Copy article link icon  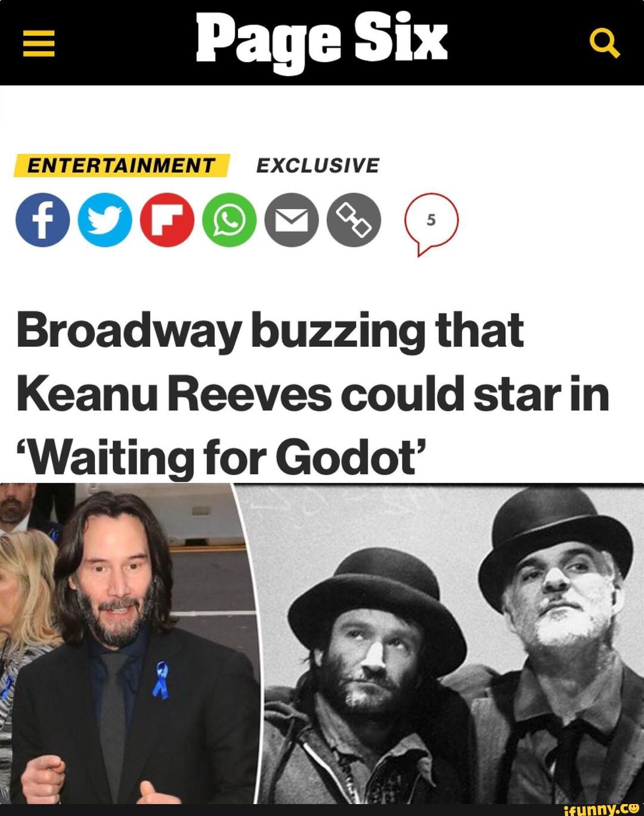coord(354,220)
